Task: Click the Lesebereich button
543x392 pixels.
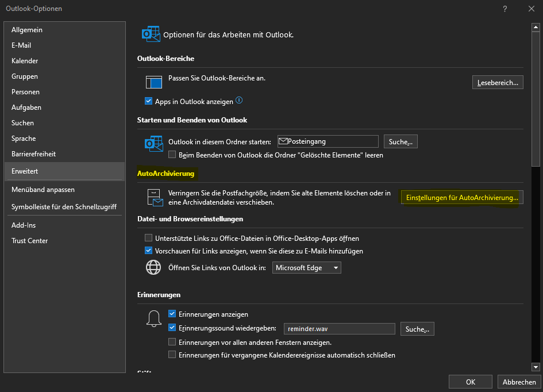Action: [x=498, y=82]
